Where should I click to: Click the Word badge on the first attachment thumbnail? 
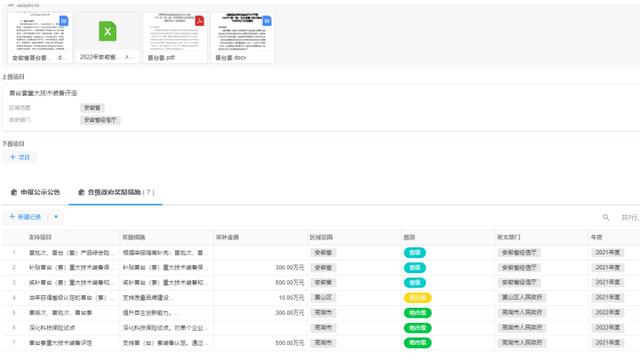[x=64, y=21]
